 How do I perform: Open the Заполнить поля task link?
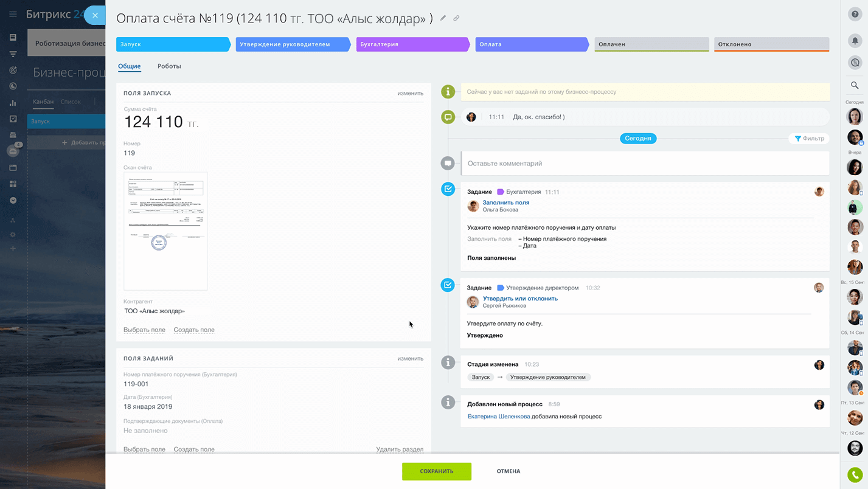click(x=505, y=203)
